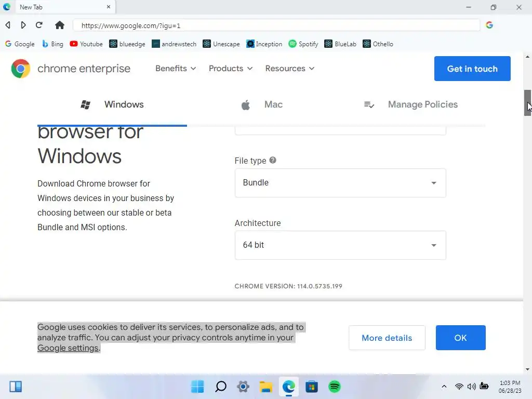Go back using the browser back arrow
The image size is (532, 399).
8,25
